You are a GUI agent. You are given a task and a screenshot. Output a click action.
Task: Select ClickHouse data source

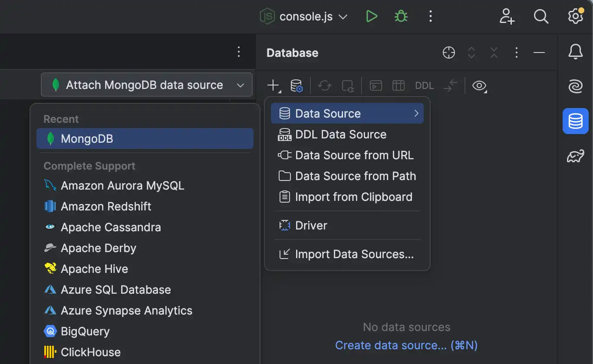145,352
